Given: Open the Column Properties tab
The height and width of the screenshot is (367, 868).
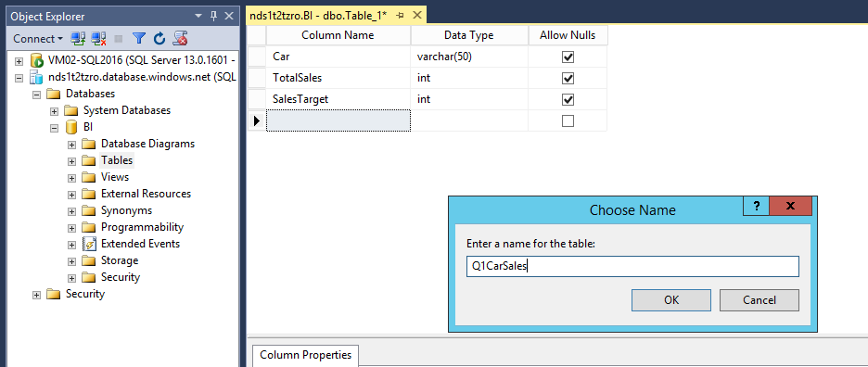Looking at the screenshot, I should 306,355.
